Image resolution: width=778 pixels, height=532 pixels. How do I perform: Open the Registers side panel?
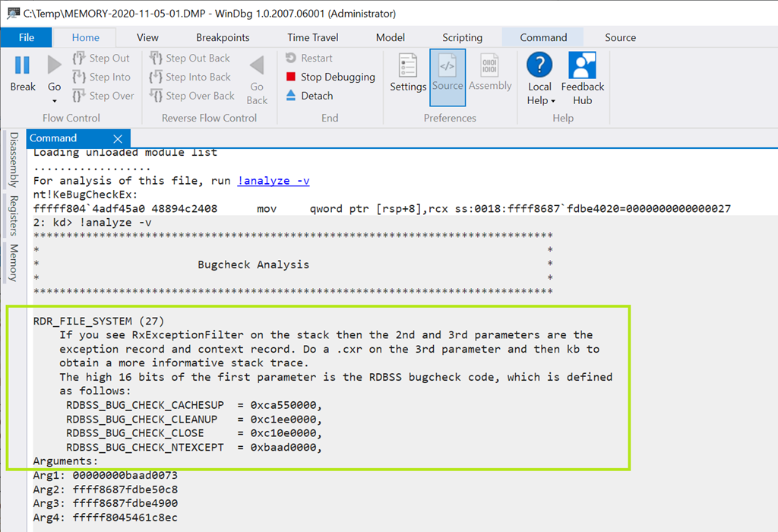pos(14,216)
